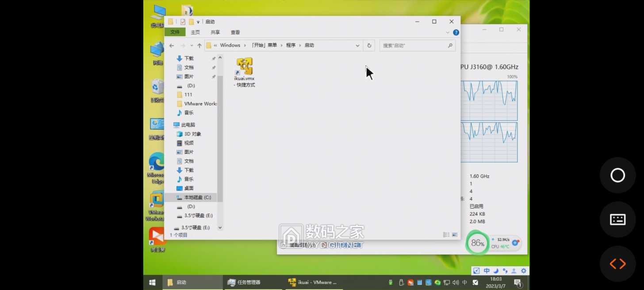Click the Back navigation arrow in Explorer
The height and width of the screenshot is (290, 644).
172,46
